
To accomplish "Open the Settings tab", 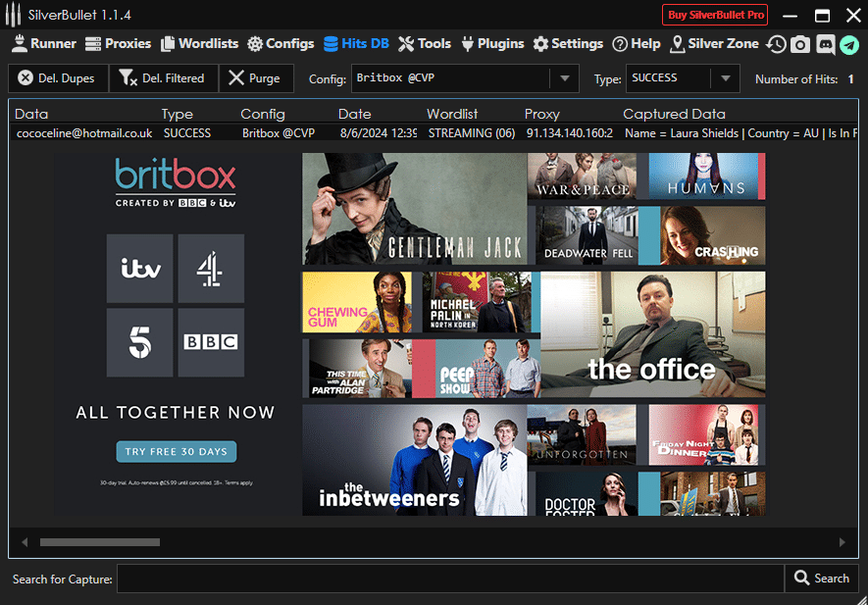I will click(x=568, y=44).
